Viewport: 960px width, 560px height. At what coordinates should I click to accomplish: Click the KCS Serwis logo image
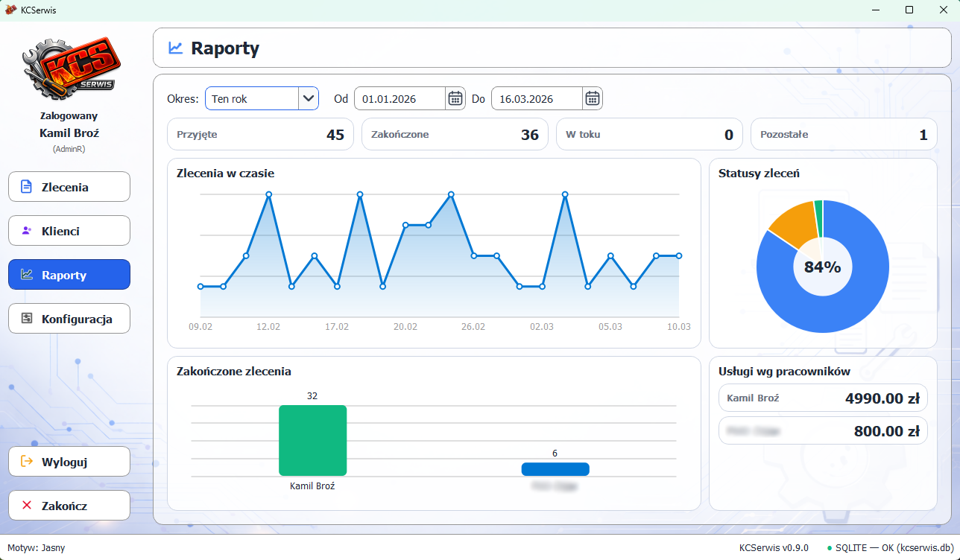pos(69,69)
